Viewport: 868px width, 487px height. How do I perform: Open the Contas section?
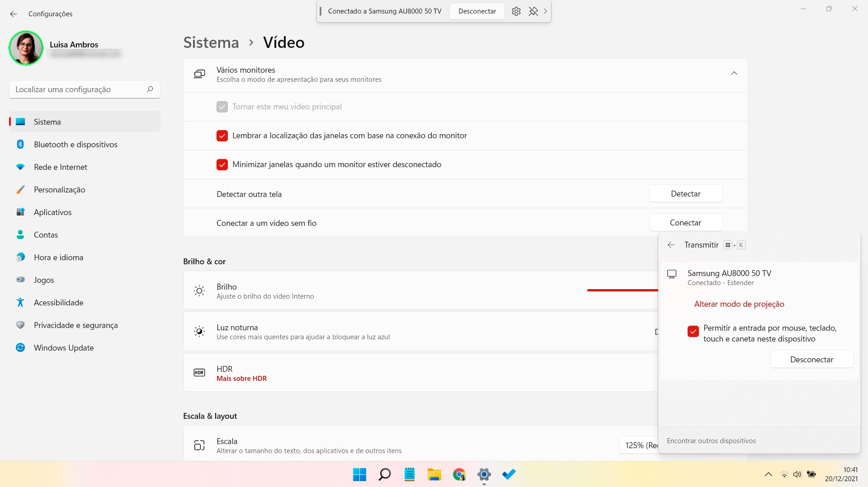[x=46, y=234]
